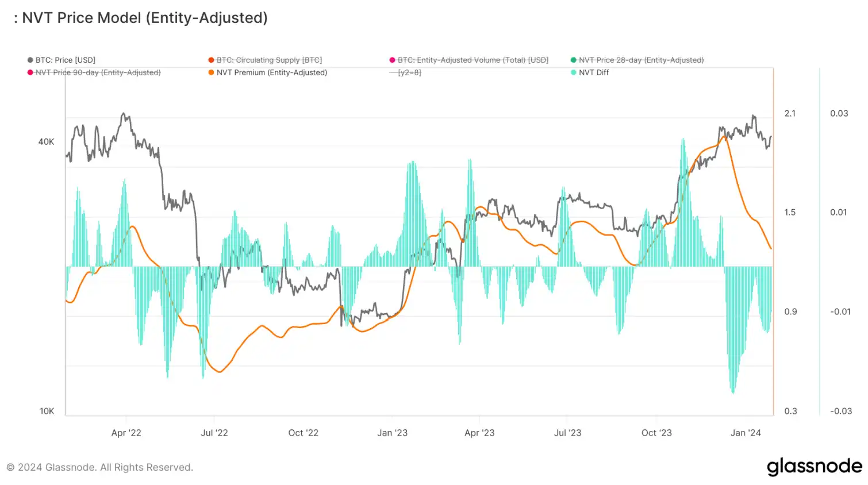This screenshot has width=868, height=485.
Task: Click the chart title NVT Price Model
Action: pyautogui.click(x=144, y=18)
